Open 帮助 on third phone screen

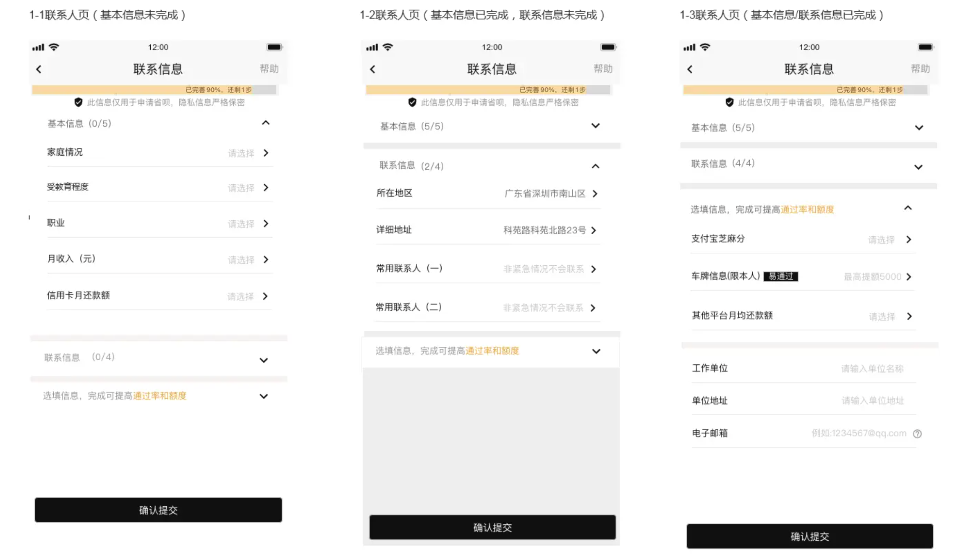point(920,68)
